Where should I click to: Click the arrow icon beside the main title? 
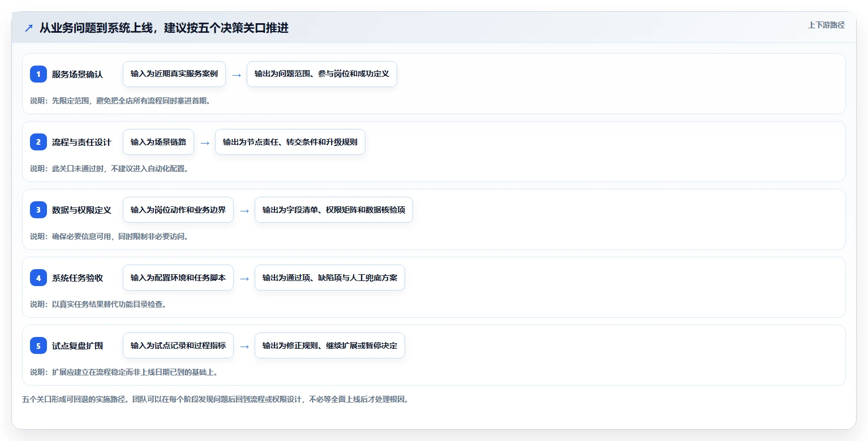(29, 28)
